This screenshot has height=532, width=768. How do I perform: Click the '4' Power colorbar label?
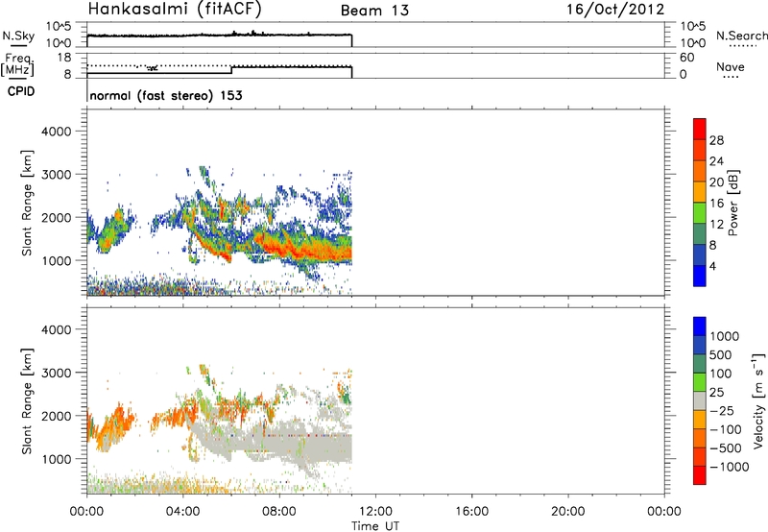pyautogui.click(x=712, y=266)
